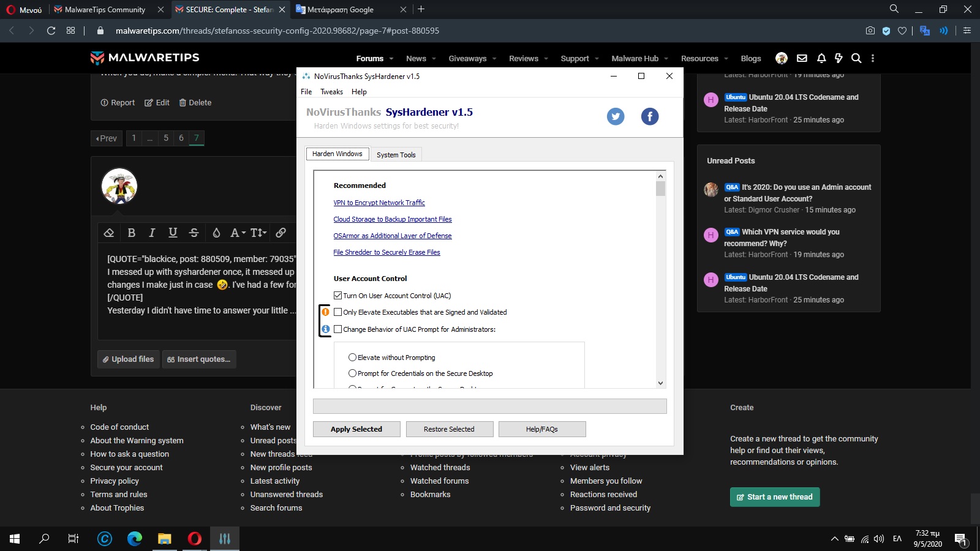Click Start a new thread button
This screenshot has width=980, height=551.
775,497
